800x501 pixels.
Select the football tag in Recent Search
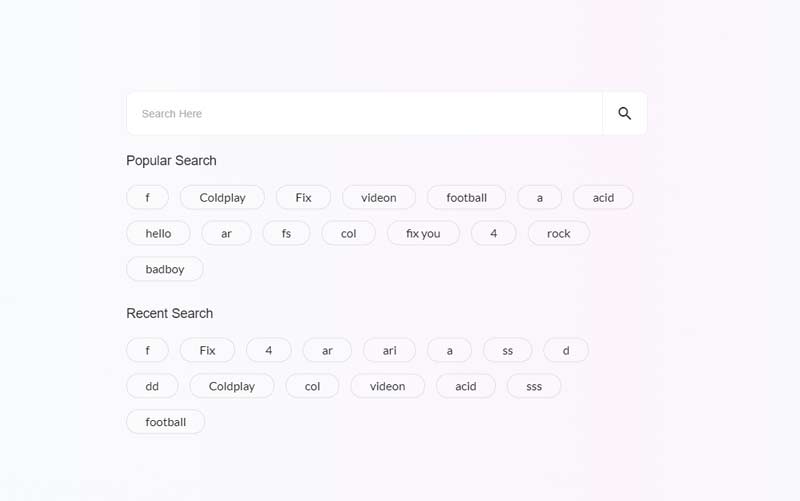click(165, 422)
